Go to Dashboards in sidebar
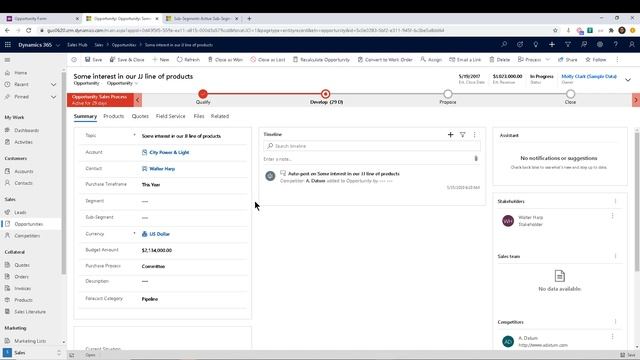Viewport: 640px width, 360px height. point(27,130)
